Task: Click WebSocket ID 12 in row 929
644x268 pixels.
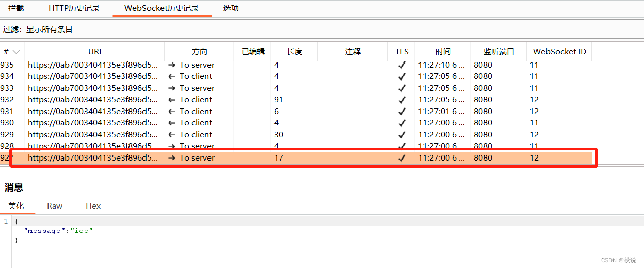Action: [534, 135]
